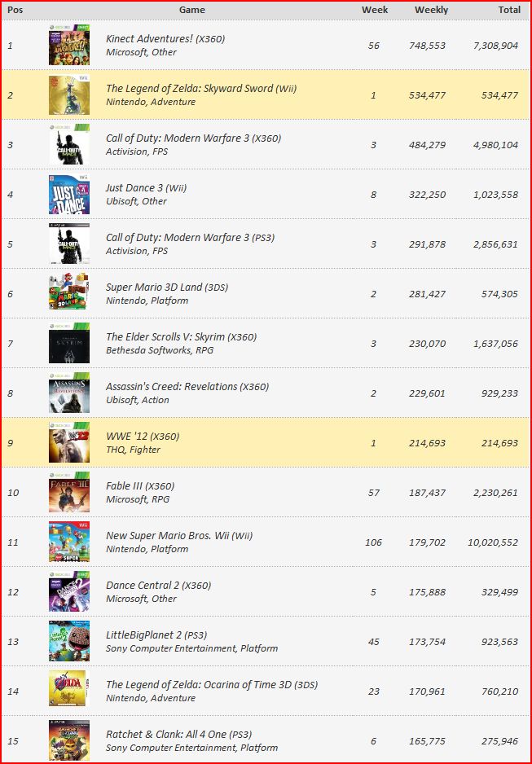Select Just Dance 3 cover thumbnail

point(69,195)
